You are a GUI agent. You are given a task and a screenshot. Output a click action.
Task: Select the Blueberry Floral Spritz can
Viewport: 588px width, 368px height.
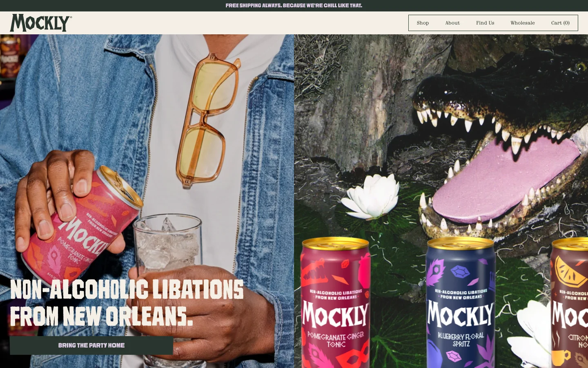pos(461,303)
